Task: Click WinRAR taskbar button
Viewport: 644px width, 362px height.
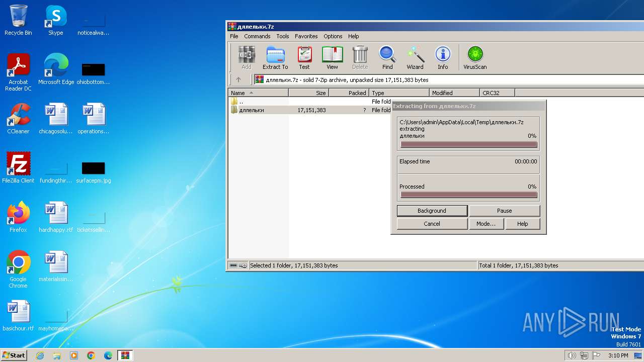Action: tap(125, 355)
